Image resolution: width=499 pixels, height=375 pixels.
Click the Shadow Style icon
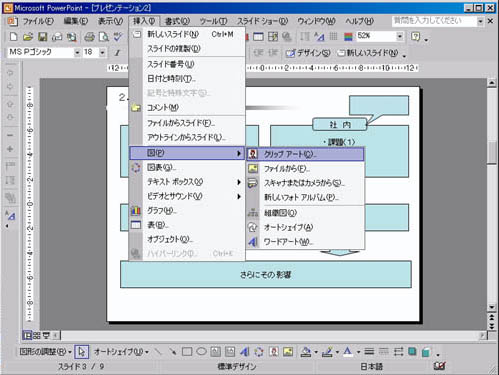(x=412, y=352)
